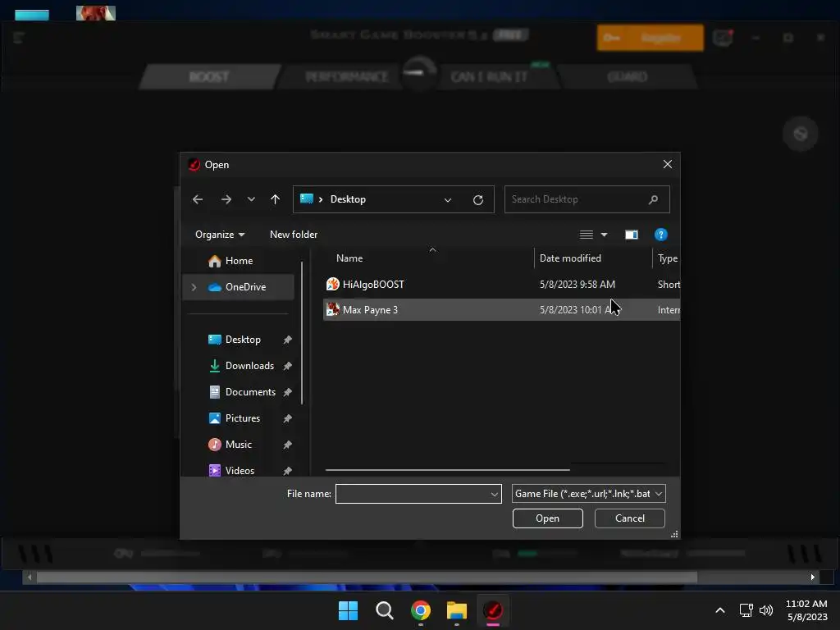Image resolution: width=840 pixels, height=630 pixels.
Task: Close the Open dialog window
Action: [x=667, y=164]
